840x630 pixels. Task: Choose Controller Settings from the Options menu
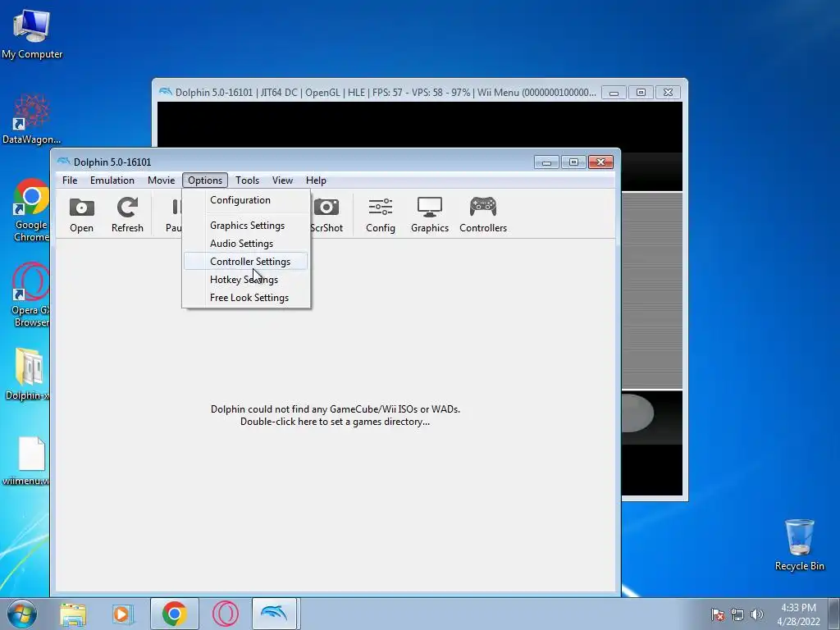point(246,262)
